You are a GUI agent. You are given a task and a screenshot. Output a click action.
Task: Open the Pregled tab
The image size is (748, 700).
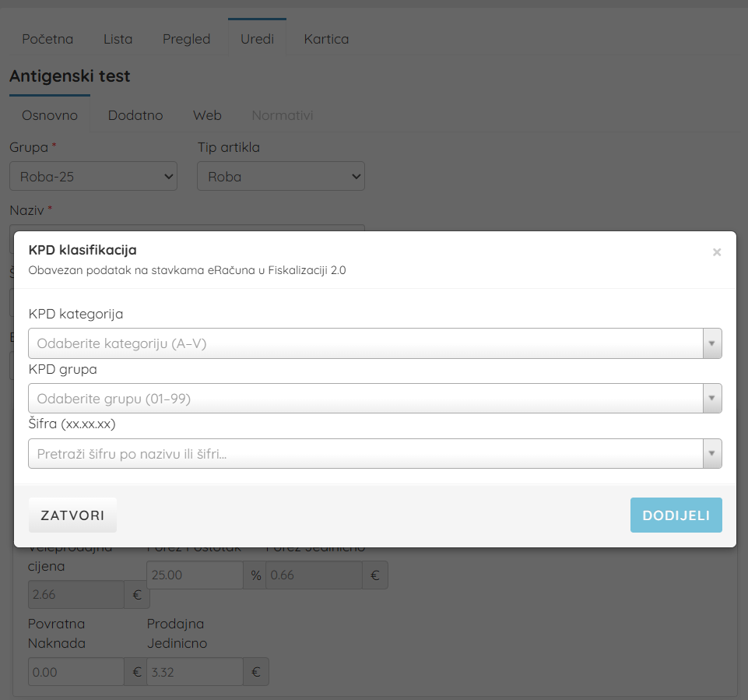click(x=187, y=39)
